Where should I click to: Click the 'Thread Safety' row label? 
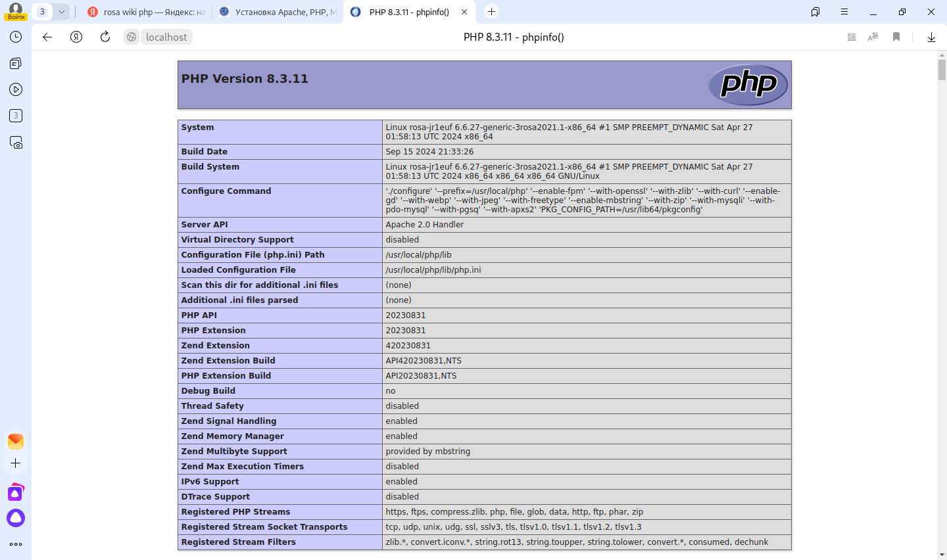tap(212, 406)
